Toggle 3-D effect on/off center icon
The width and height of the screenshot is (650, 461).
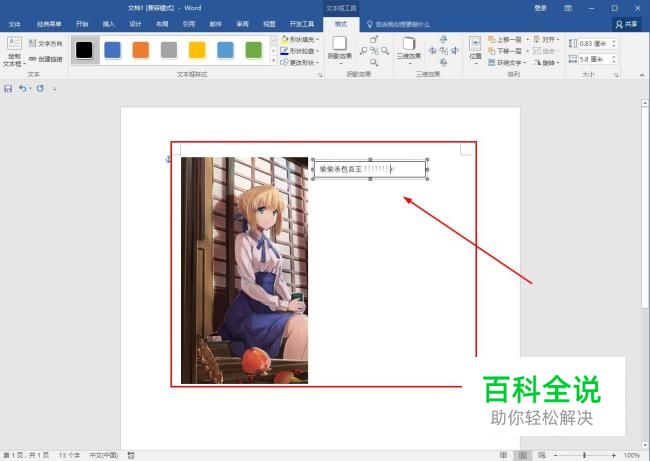(x=444, y=51)
